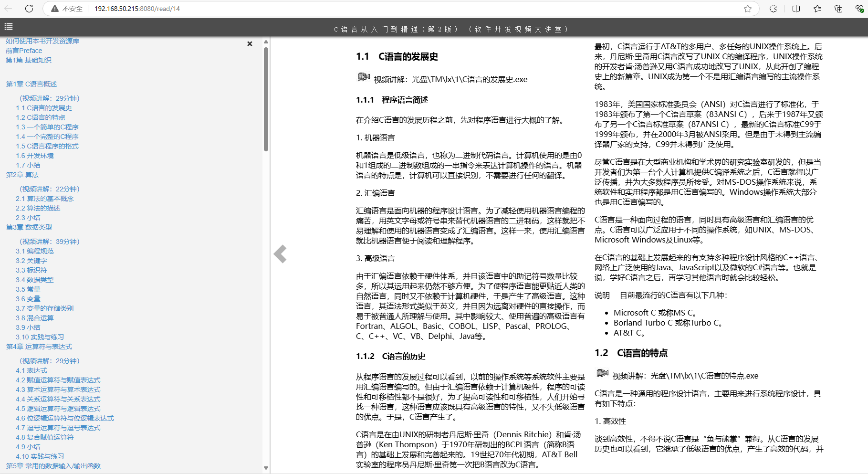Jump to 第1章 C语言概述
868x474 pixels.
31,84
